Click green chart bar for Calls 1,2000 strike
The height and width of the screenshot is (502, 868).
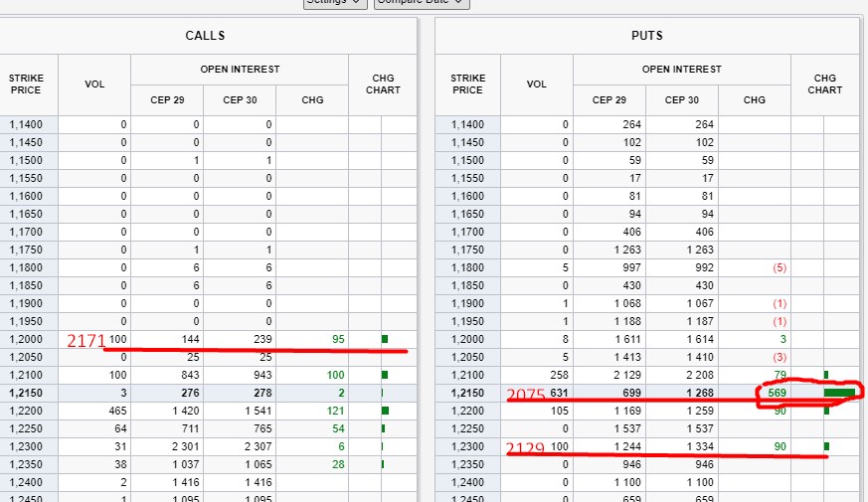click(385, 339)
